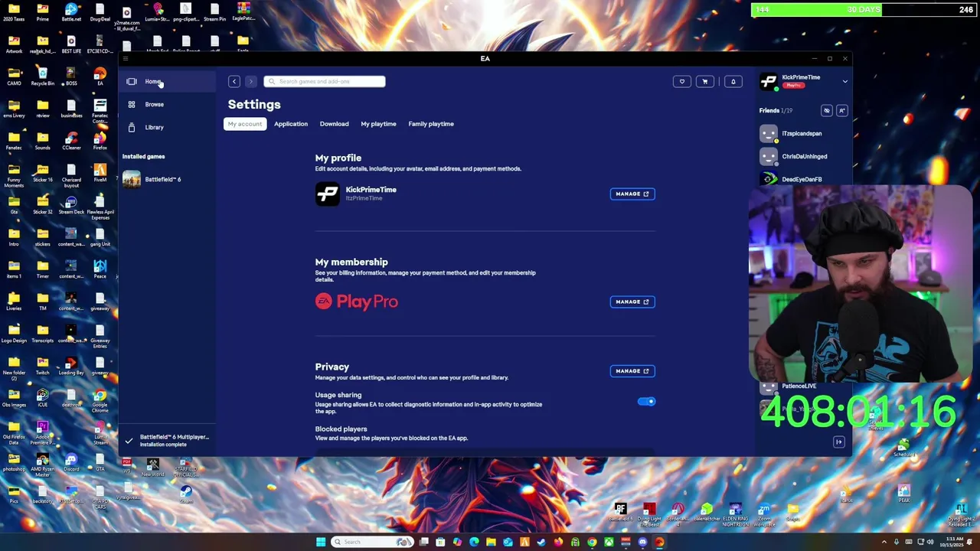Open ELDEN RING NIGHTREIGN desktop shortcut
This screenshot has width=980, height=551.
[735, 513]
